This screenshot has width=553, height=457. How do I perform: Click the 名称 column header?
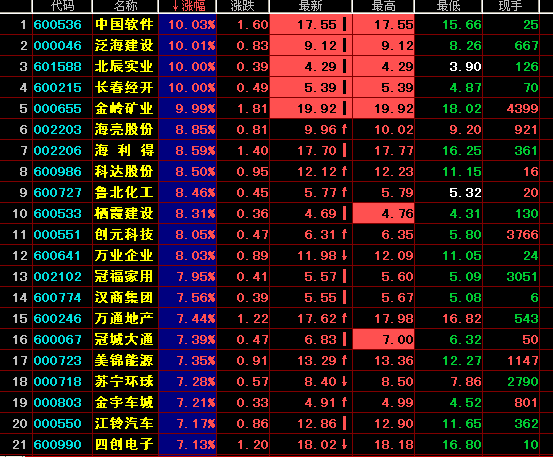pyautogui.click(x=125, y=6)
